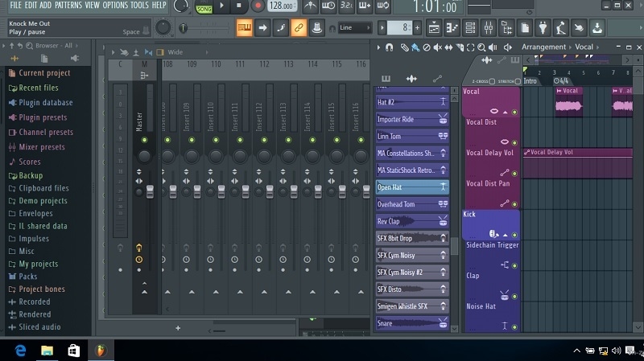This screenshot has height=361, width=644.
Task: Show automation clips in the picker panel
Action: (x=437, y=78)
